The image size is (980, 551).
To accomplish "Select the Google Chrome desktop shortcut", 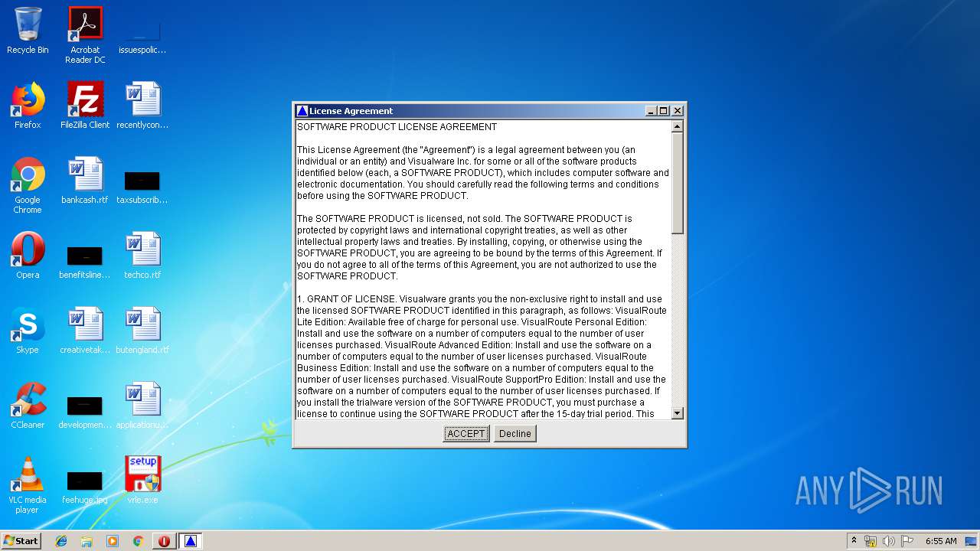I will 28,185.
